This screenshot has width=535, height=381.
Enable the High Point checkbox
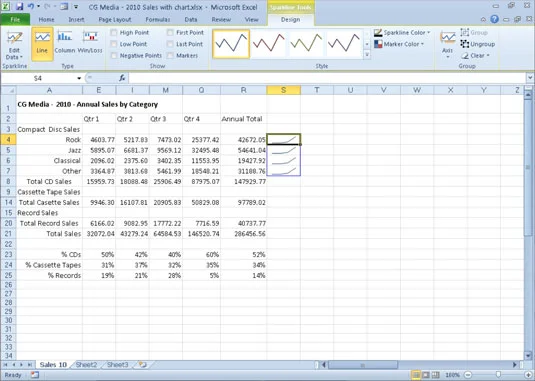114,33
